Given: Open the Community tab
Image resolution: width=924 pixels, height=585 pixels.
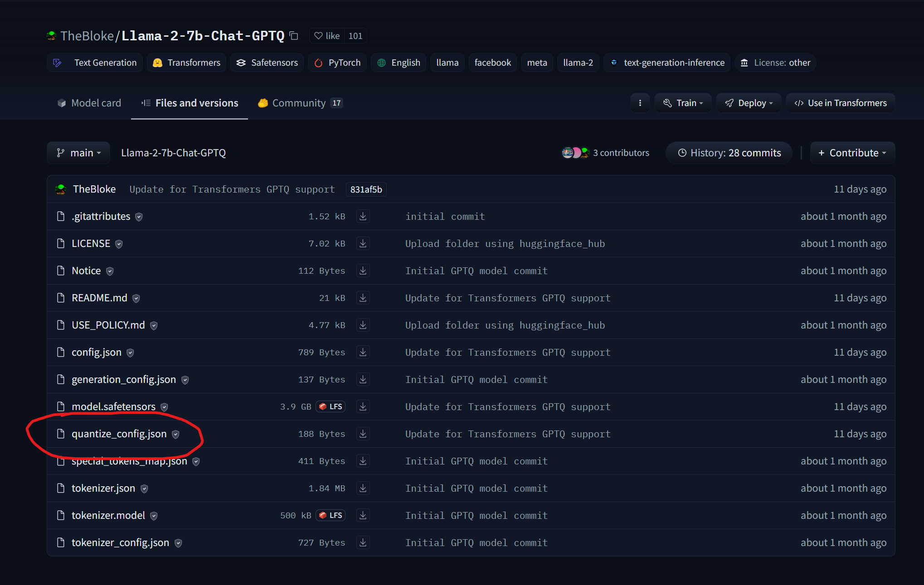Looking at the screenshot, I should (300, 103).
